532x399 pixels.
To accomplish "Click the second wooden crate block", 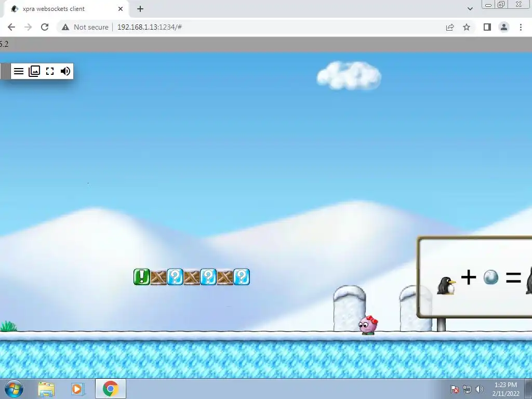I will (192, 277).
